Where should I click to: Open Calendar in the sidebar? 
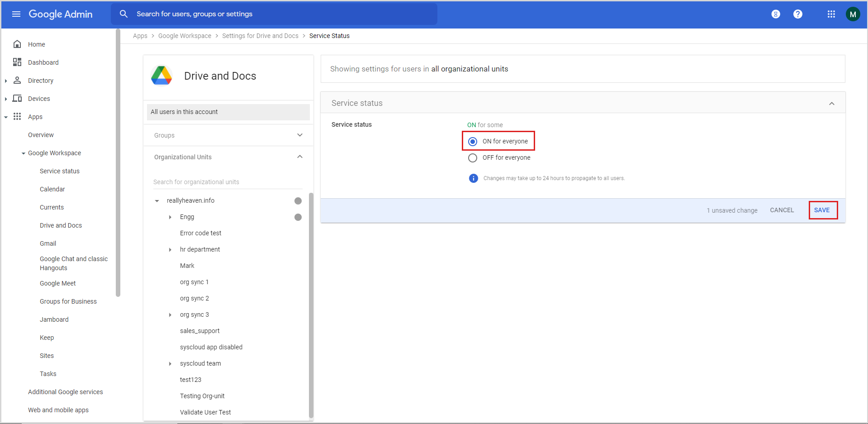coord(52,189)
